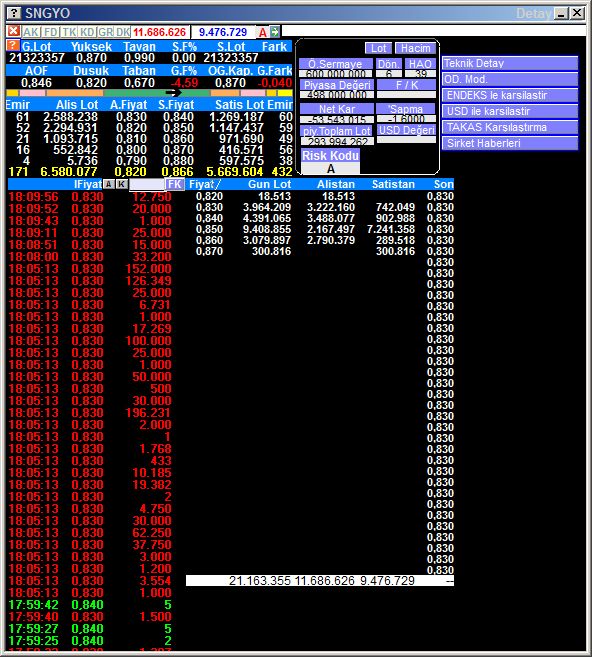Screen dimensions: 592x657
Task: Click the empty filter field beside FK
Action: click(147, 184)
